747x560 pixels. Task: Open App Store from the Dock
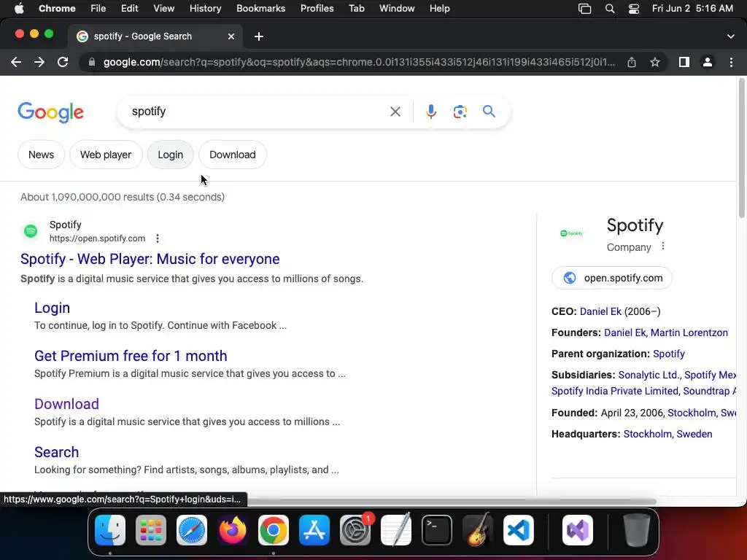(314, 530)
